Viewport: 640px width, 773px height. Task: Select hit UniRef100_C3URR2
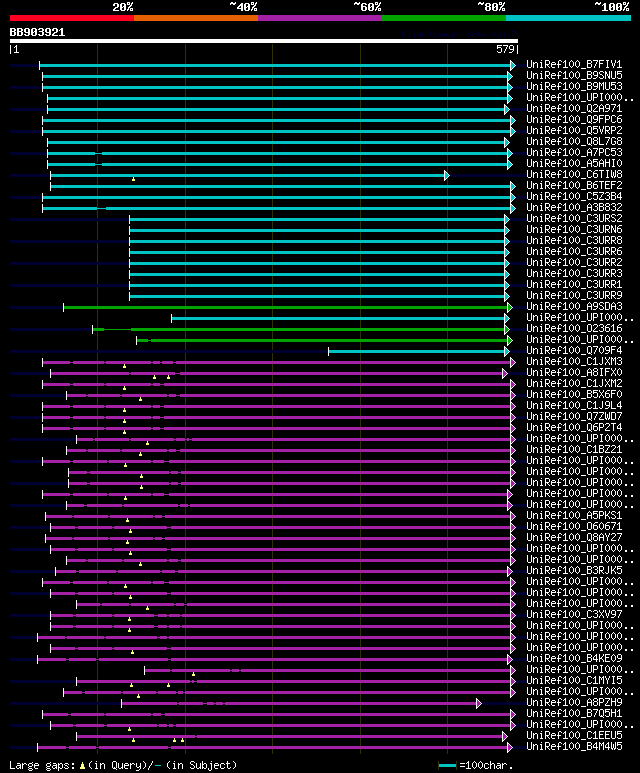point(574,262)
